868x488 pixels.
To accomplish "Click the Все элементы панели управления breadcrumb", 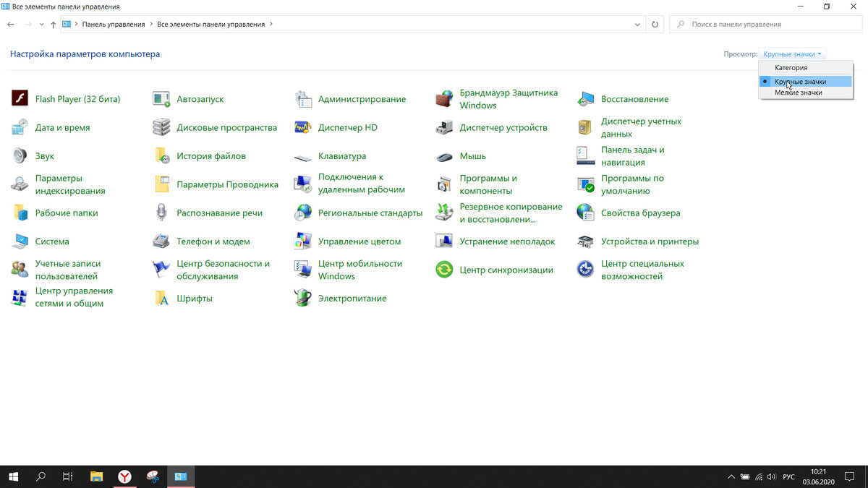I will coord(211,25).
